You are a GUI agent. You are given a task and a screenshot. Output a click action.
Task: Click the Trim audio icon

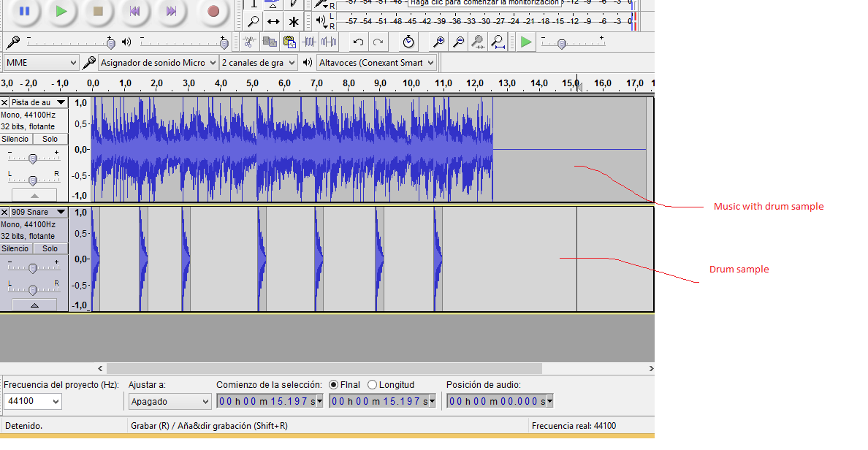tap(309, 42)
